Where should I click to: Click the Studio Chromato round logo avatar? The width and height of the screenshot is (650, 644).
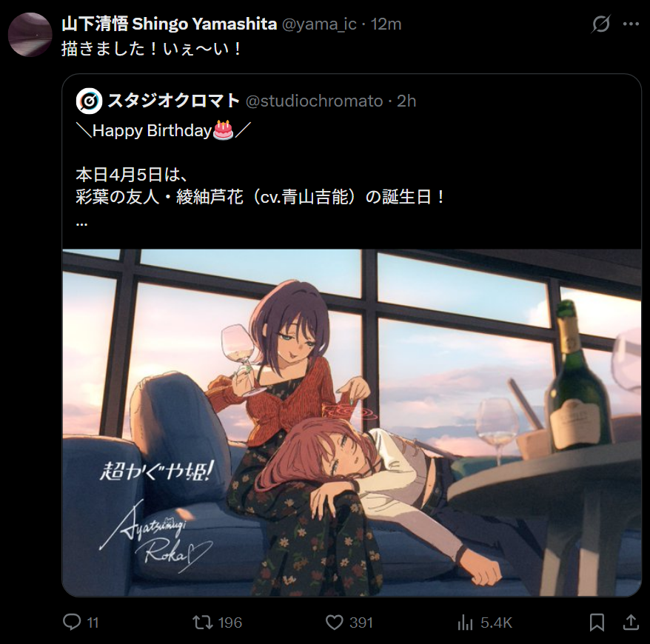click(x=89, y=101)
